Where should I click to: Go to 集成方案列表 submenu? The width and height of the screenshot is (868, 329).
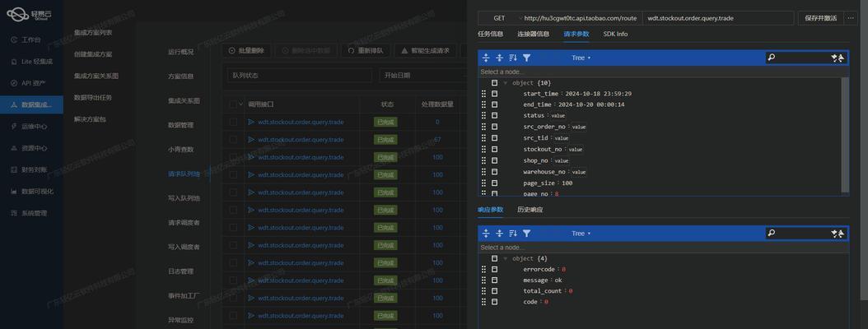pos(93,33)
